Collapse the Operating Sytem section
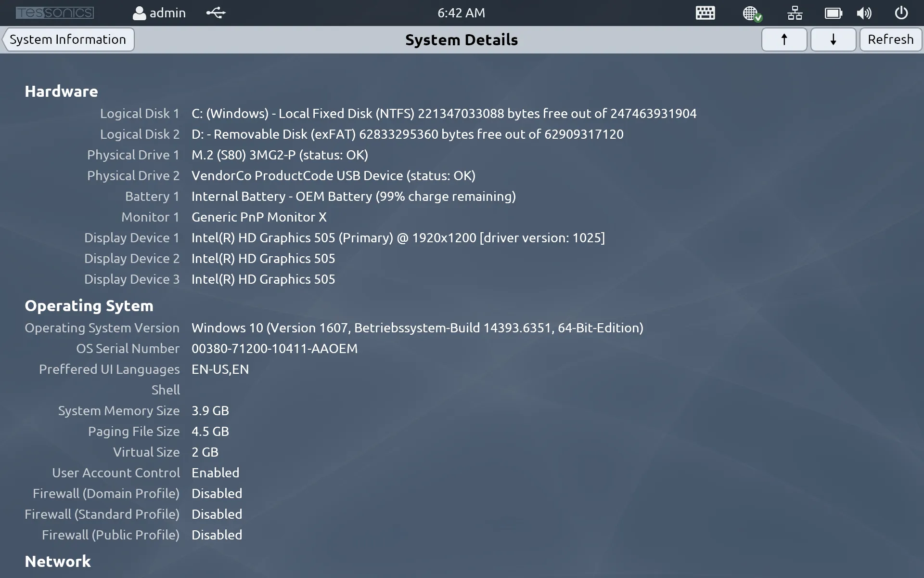The height and width of the screenshot is (578, 924). click(89, 305)
